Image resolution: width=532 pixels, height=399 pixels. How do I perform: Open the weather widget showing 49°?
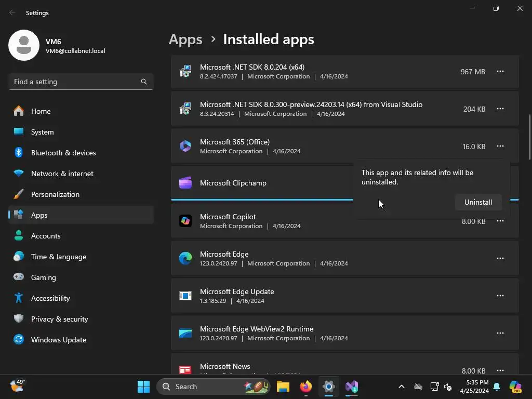(x=17, y=386)
